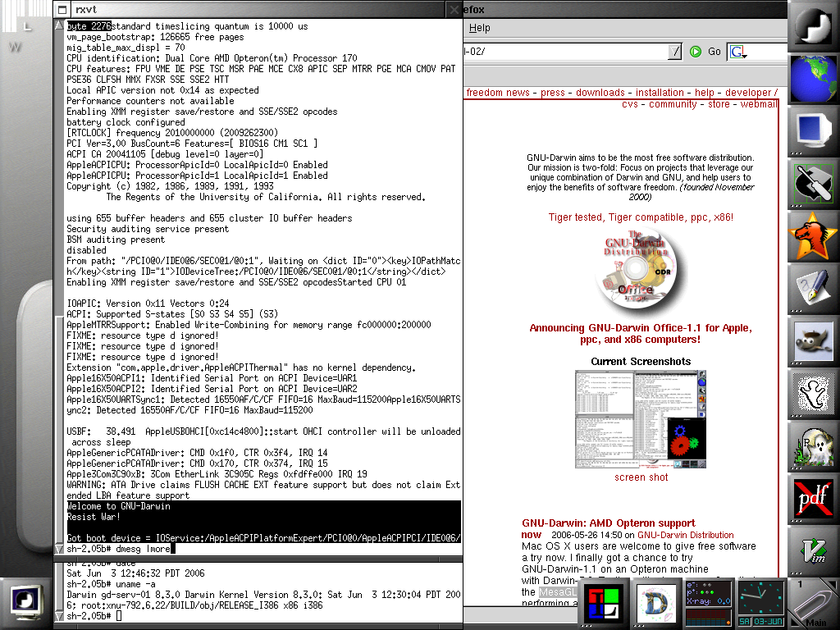Open 'Announcing GNU-Darwin Office-1.1' link
Screen dimensions: 840x630
click(x=641, y=334)
